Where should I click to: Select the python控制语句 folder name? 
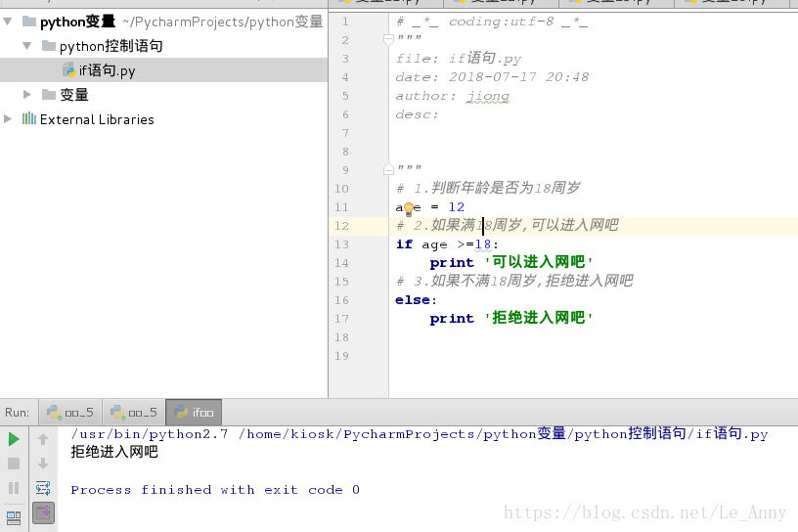111,46
